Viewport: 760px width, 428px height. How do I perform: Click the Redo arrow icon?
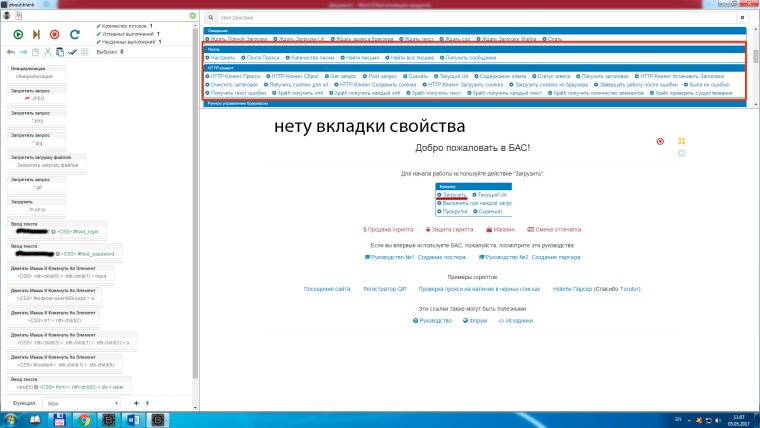pyautogui.click(x=23, y=52)
